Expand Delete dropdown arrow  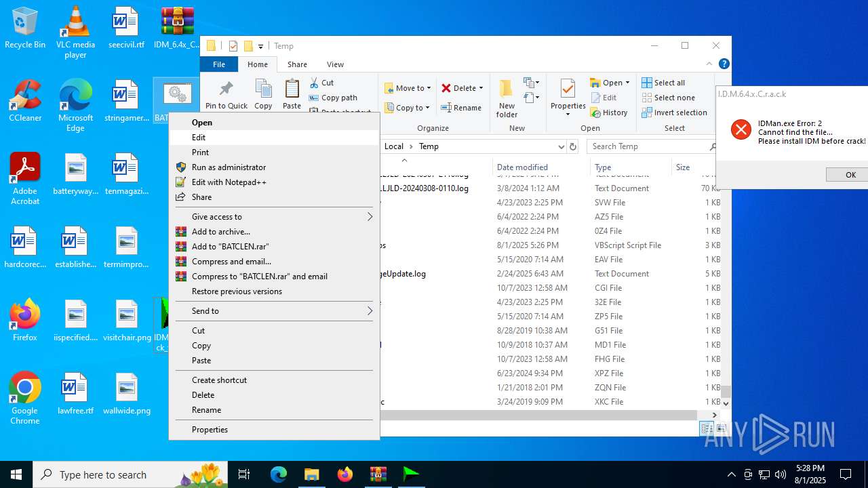481,88
